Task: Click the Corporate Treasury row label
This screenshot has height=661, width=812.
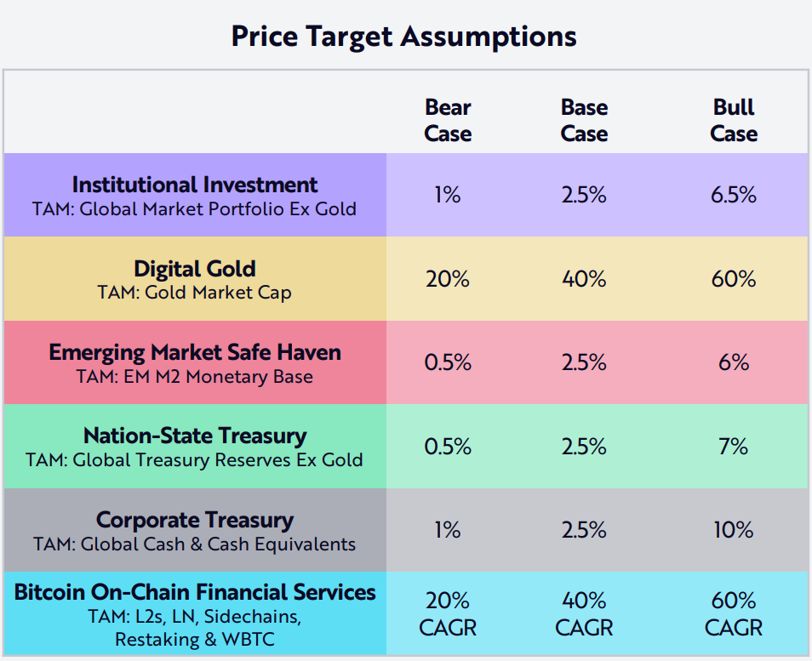Action: click(195, 520)
